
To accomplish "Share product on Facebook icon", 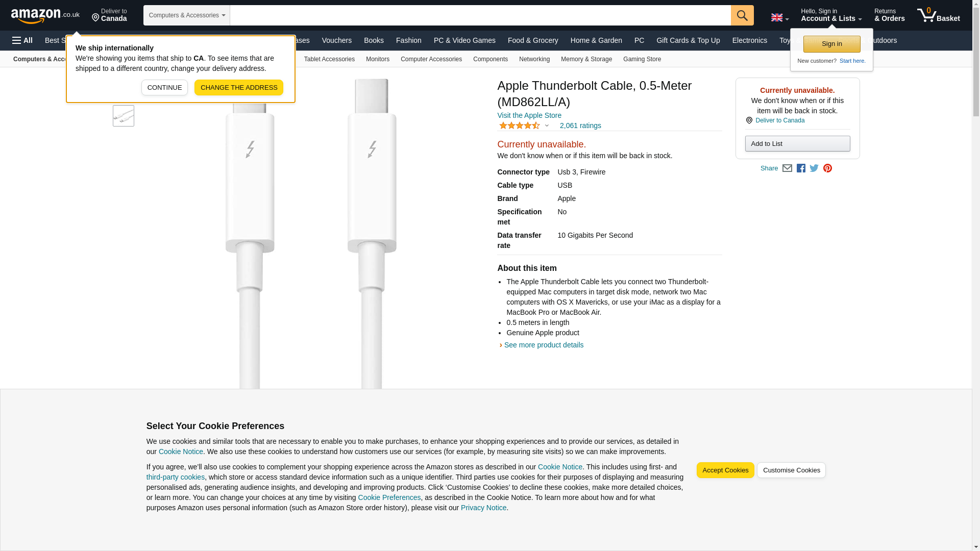I will pyautogui.click(x=801, y=168).
